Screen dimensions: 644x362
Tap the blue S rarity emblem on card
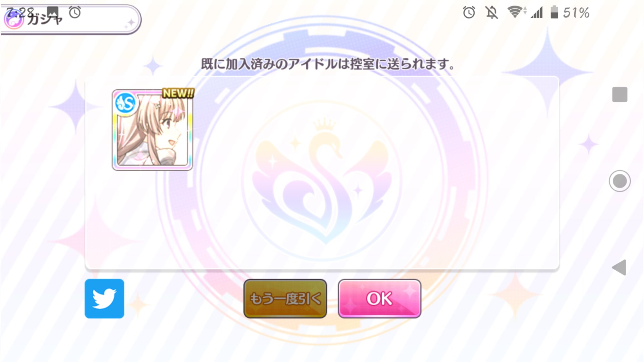coord(125,103)
